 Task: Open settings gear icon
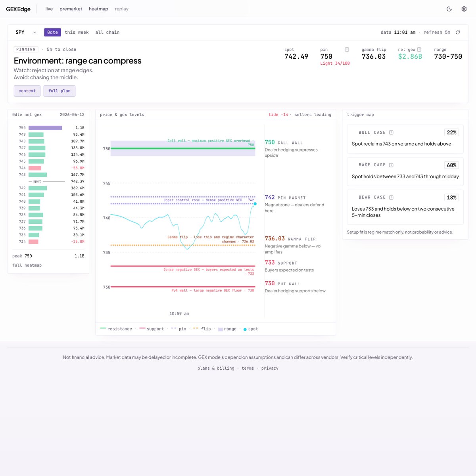(x=464, y=9)
